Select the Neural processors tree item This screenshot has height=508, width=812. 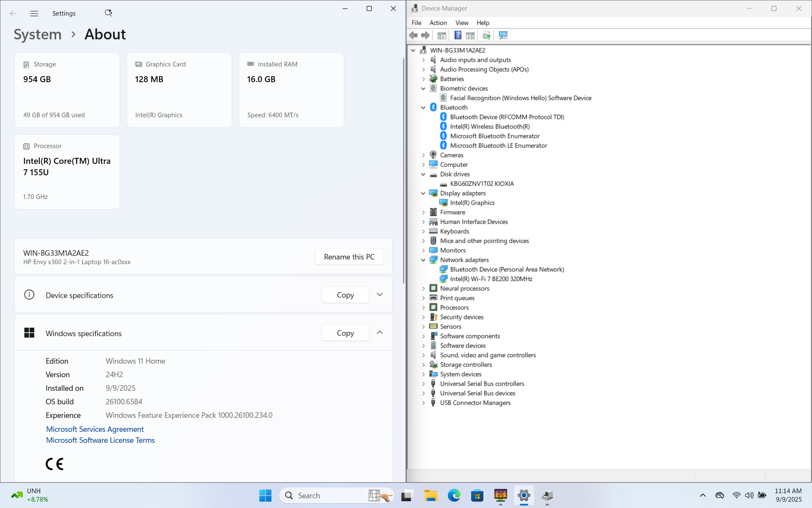[464, 288]
